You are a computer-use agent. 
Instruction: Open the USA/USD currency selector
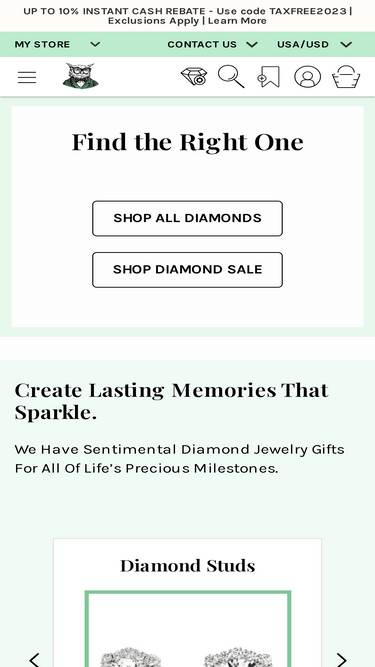(314, 44)
